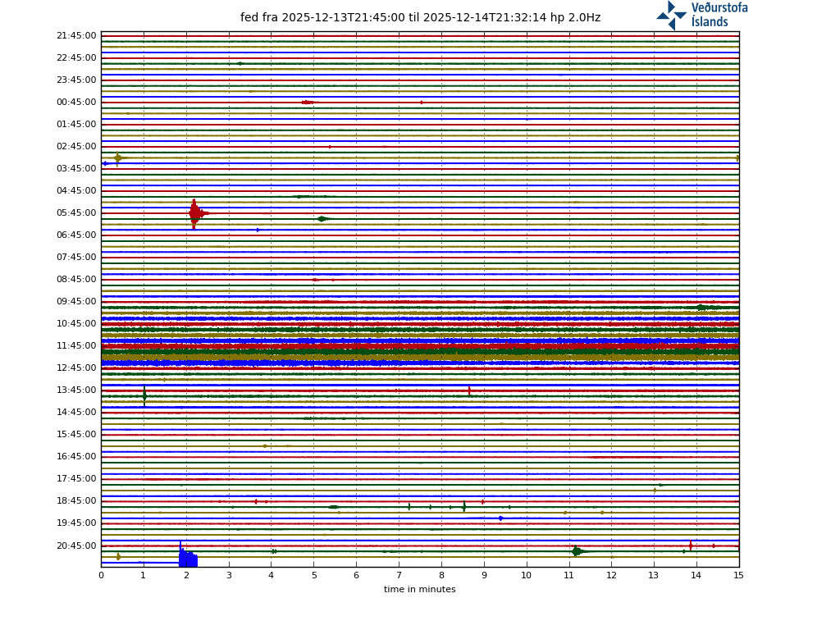Click the "time in minutes" axis label

[x=419, y=590]
